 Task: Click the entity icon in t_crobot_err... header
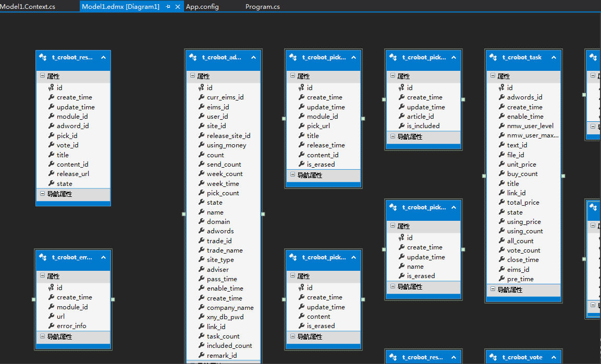(x=43, y=257)
